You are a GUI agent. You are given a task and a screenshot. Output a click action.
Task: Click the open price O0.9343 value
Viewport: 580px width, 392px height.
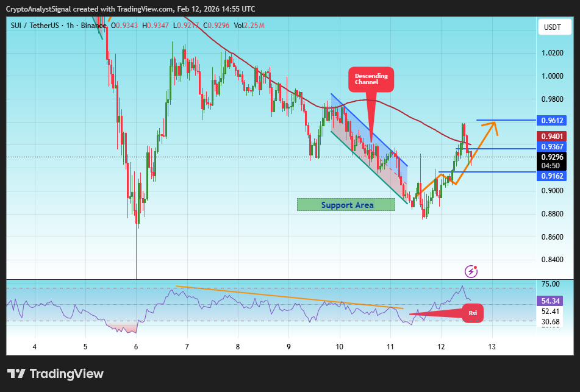point(124,26)
